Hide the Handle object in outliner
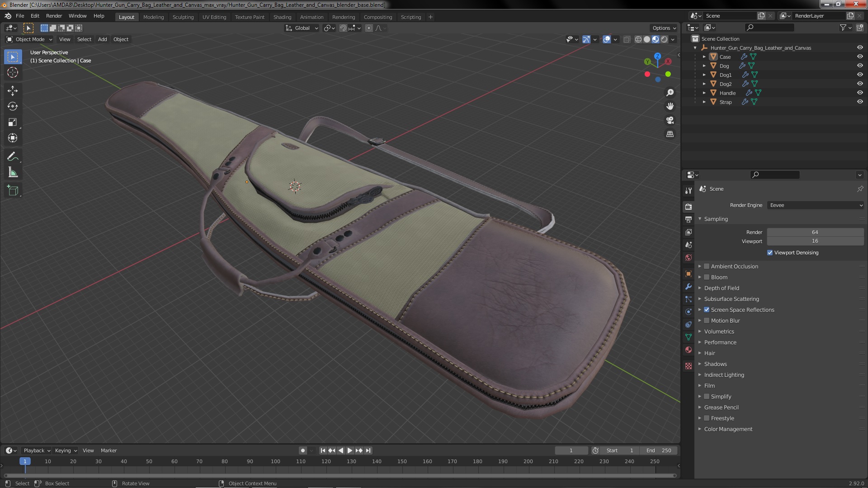The image size is (868, 488). [x=860, y=93]
